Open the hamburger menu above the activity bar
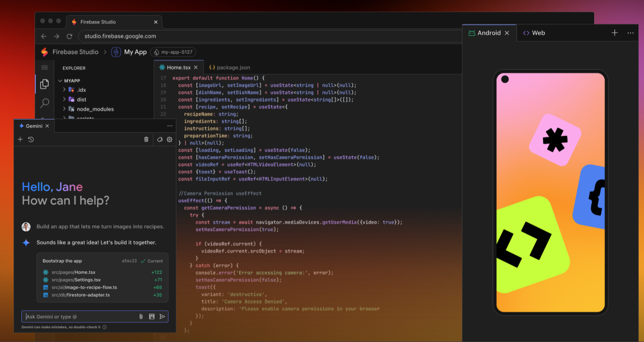Viewport: 644px width, 342px height. pos(44,67)
